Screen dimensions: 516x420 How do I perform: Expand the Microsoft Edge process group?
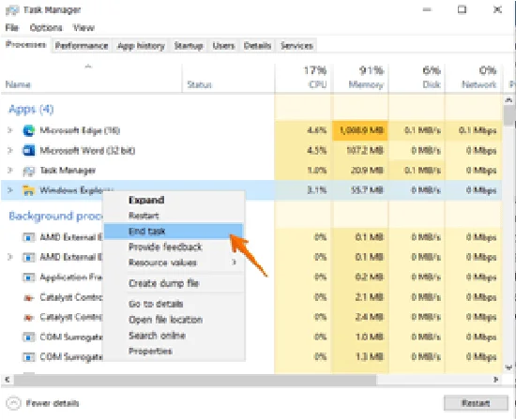[10, 130]
